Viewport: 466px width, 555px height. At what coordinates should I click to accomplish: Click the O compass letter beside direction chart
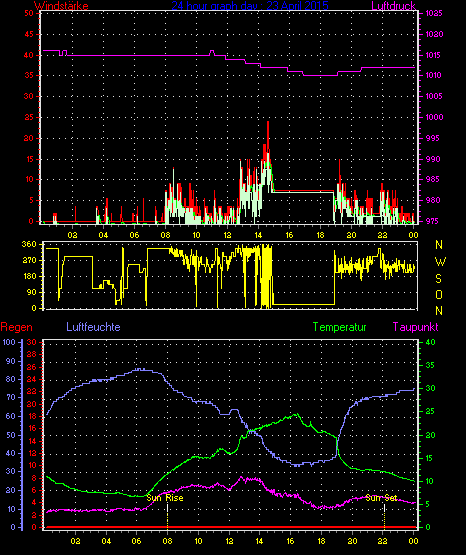pos(439,294)
